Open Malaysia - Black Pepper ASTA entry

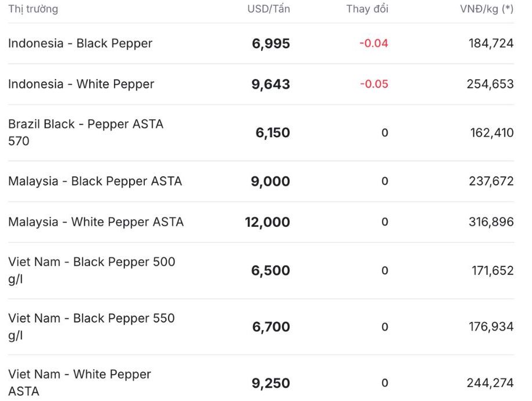(x=95, y=181)
